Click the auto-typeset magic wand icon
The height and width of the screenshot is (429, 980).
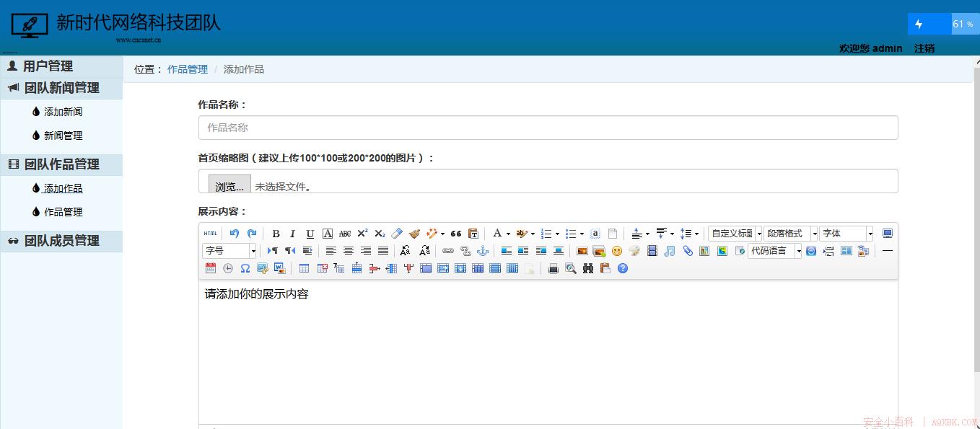(432, 234)
